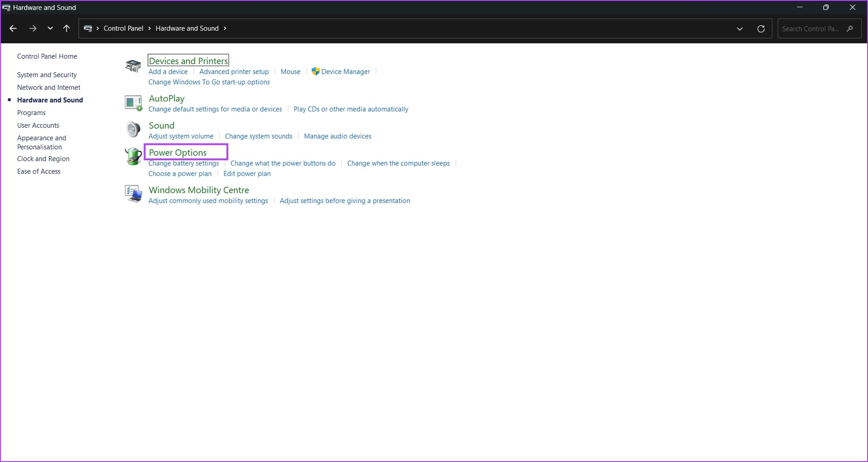868x462 pixels.
Task: Click Adjust system volume
Action: [181, 136]
